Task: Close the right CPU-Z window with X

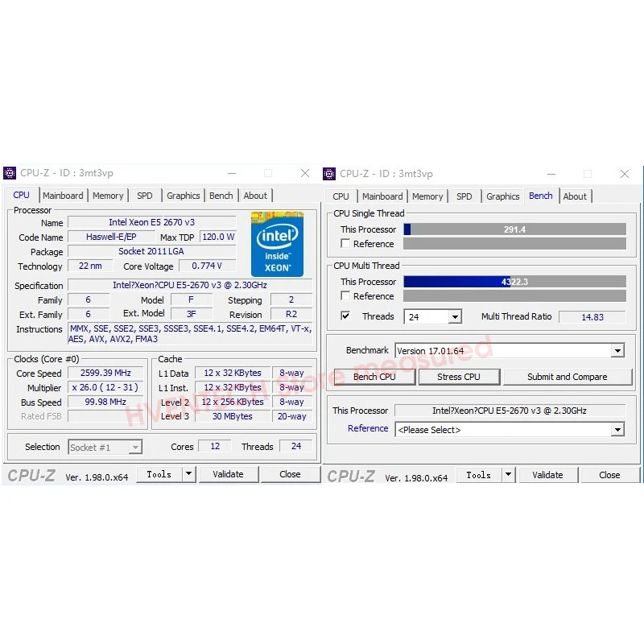Action: pos(625,174)
